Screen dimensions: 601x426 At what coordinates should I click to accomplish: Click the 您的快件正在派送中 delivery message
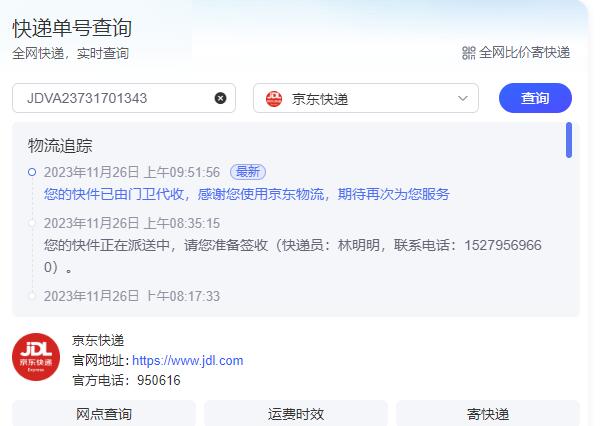292,256
